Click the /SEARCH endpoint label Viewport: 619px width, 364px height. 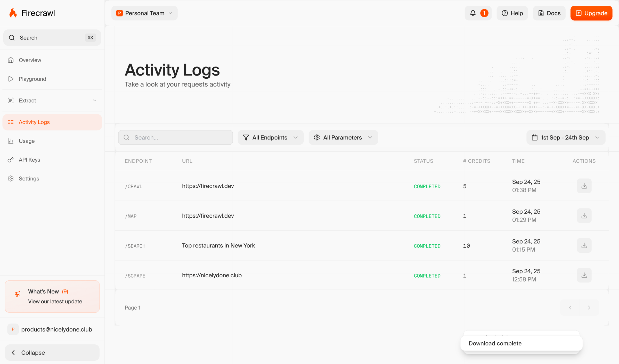pos(135,246)
